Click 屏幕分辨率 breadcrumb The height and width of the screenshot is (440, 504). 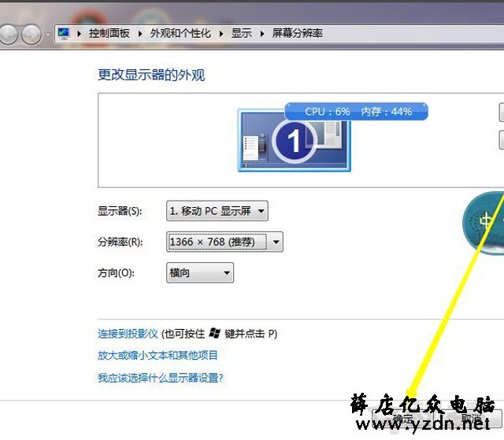click(298, 33)
